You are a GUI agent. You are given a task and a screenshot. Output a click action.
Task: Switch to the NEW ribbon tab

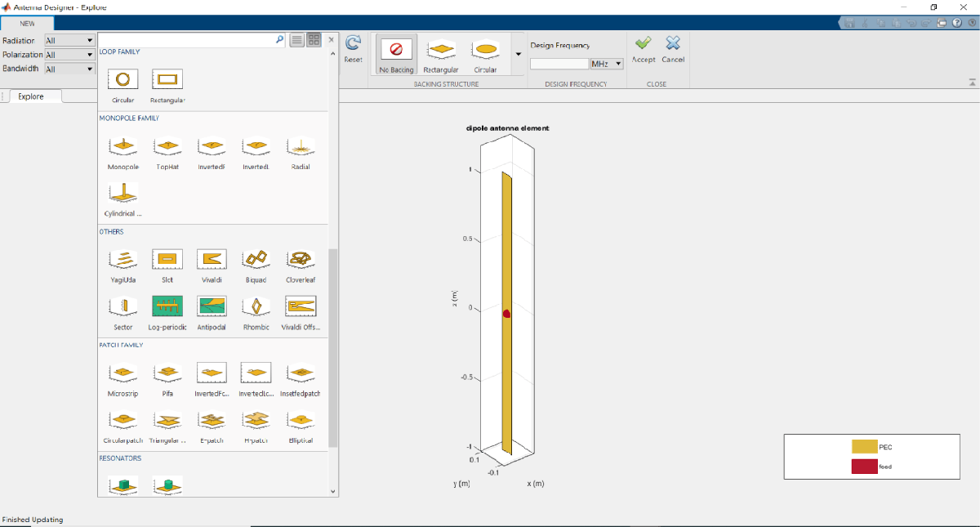pyautogui.click(x=28, y=23)
